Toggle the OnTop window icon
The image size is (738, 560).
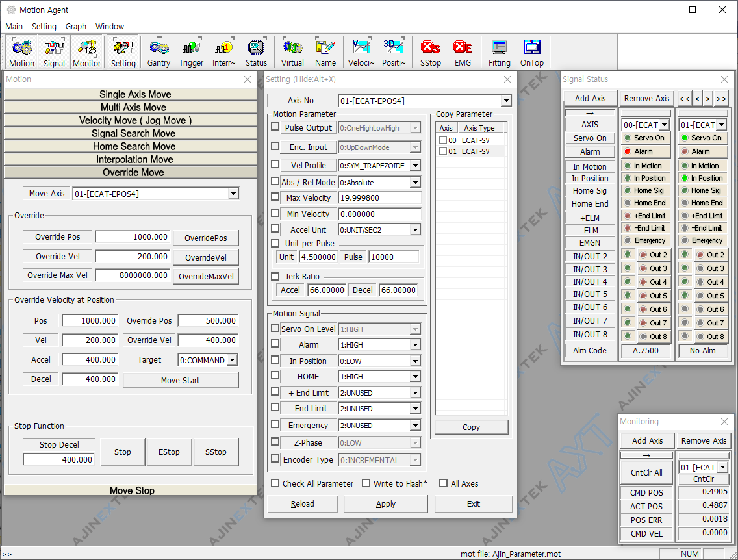tap(531, 53)
